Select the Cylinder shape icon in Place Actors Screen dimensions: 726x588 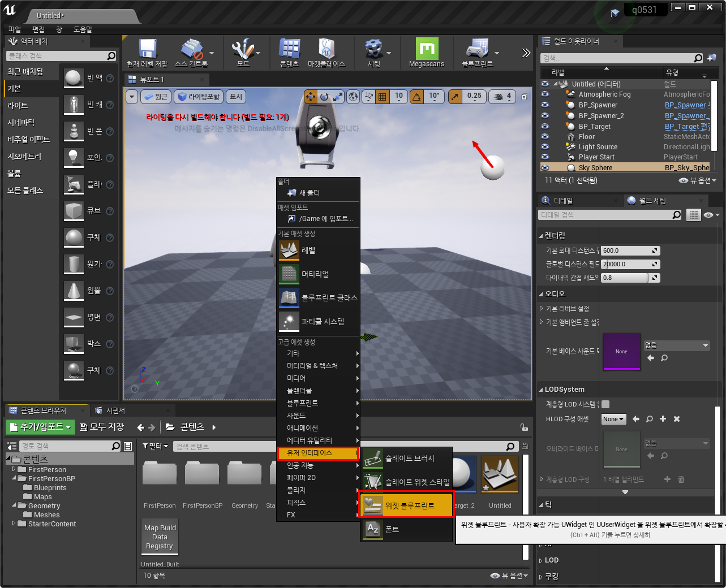[74, 264]
